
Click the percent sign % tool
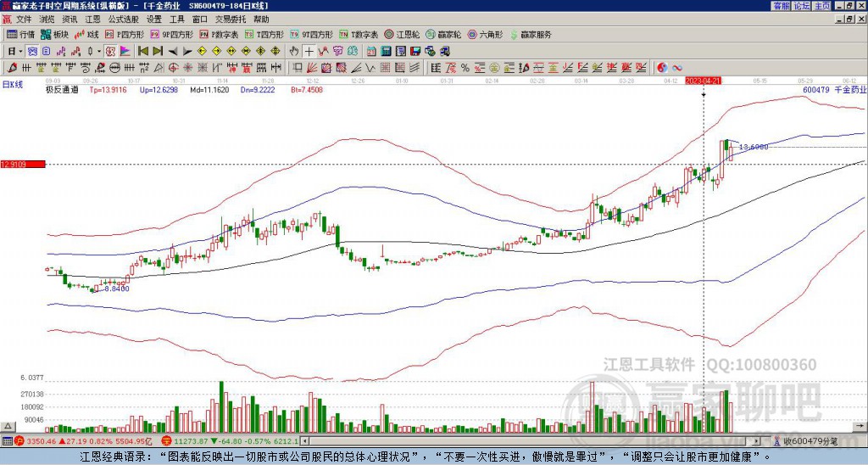(465, 68)
